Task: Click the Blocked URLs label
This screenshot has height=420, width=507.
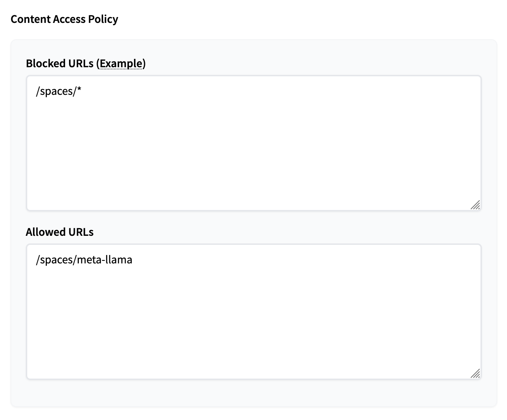Action: tap(59, 63)
